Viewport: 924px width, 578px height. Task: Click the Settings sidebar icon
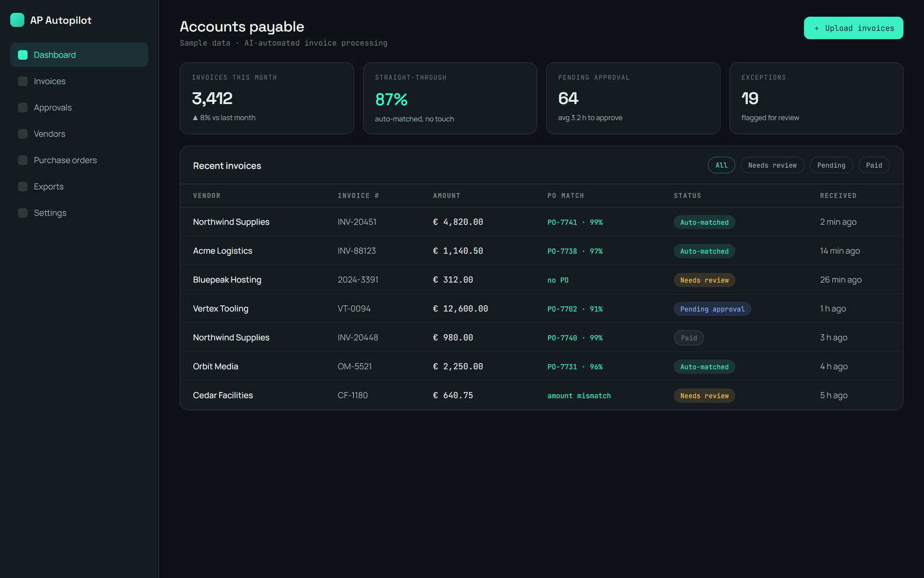[23, 213]
